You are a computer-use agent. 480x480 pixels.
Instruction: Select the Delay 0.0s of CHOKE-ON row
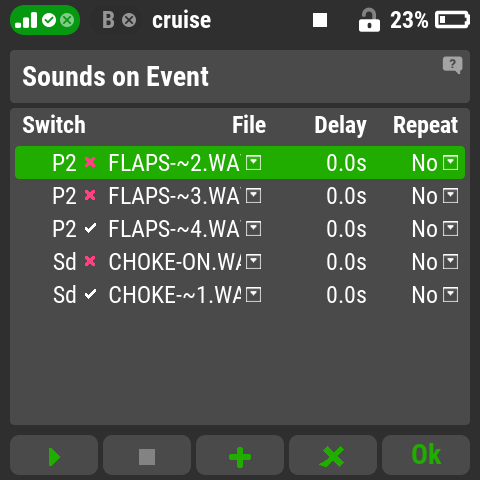coord(346,262)
